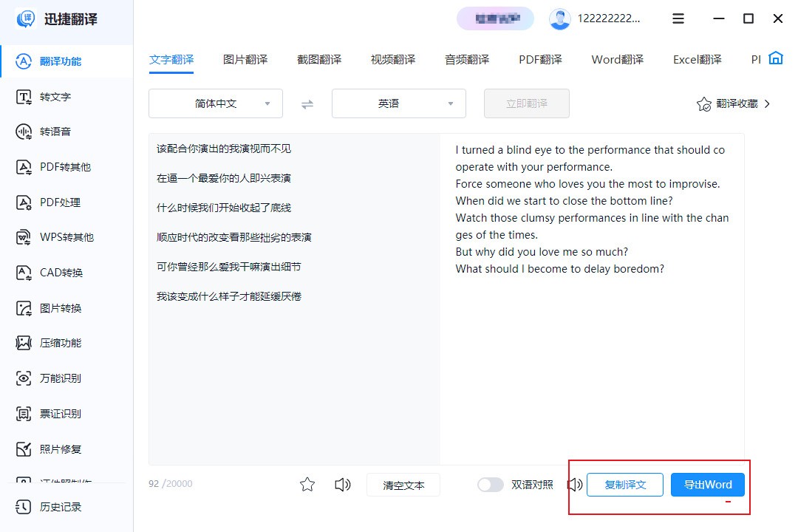This screenshot has width=798, height=532.
Task: Export the translation with 导出Word
Action: point(707,485)
